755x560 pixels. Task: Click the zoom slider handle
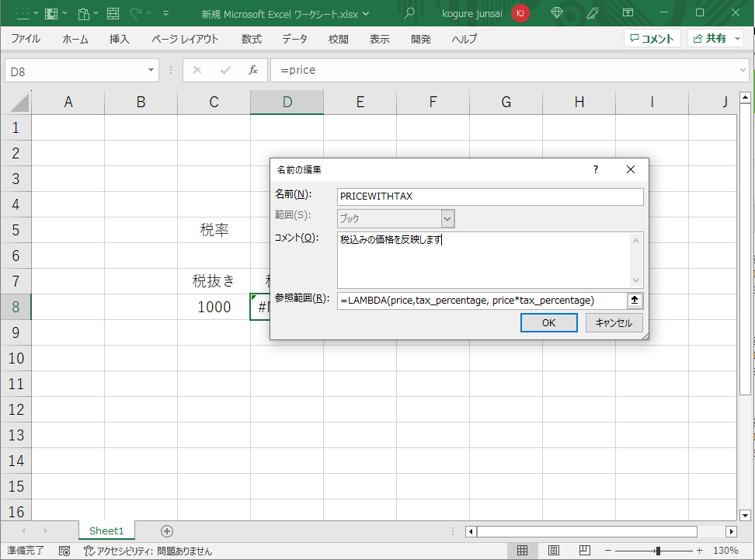[x=658, y=551]
